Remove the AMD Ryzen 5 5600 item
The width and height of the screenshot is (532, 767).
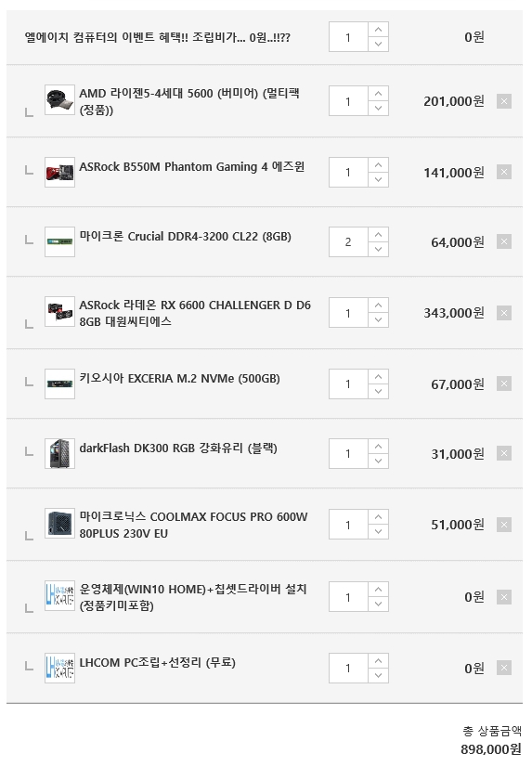click(x=503, y=101)
